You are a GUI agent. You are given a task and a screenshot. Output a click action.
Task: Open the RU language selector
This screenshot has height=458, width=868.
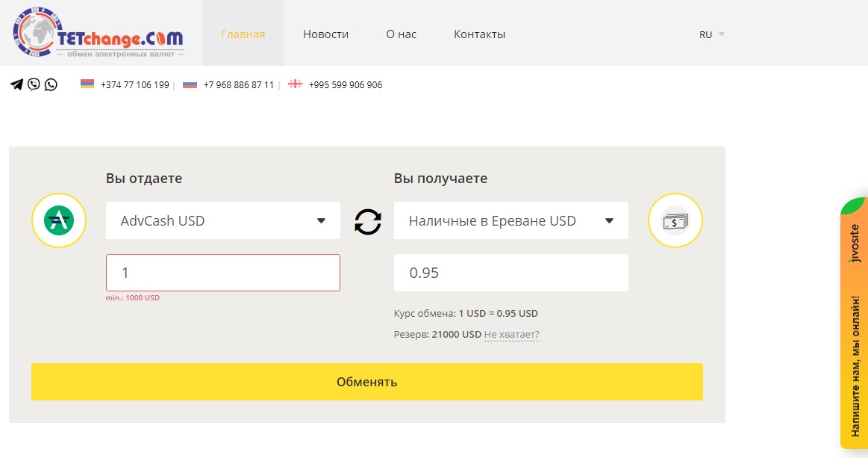point(712,34)
